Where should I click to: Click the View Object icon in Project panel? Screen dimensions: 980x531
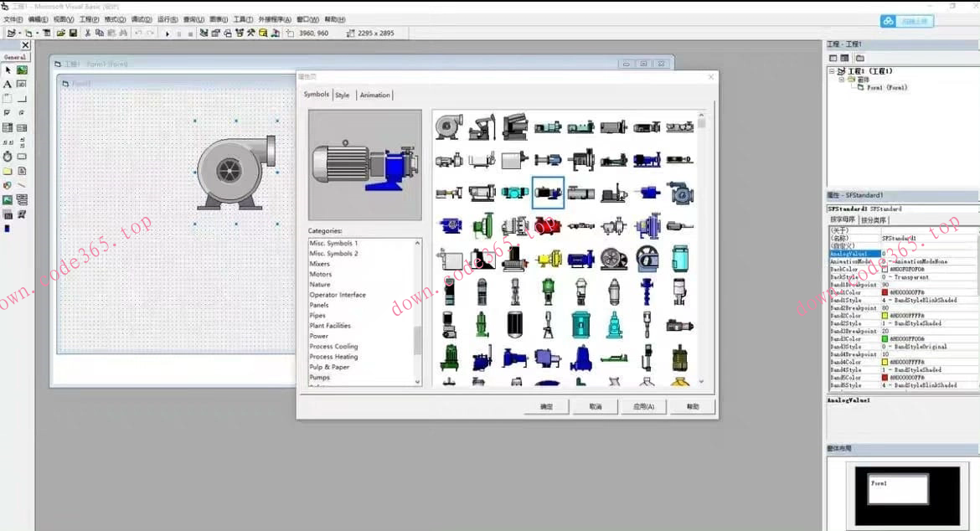click(846, 58)
